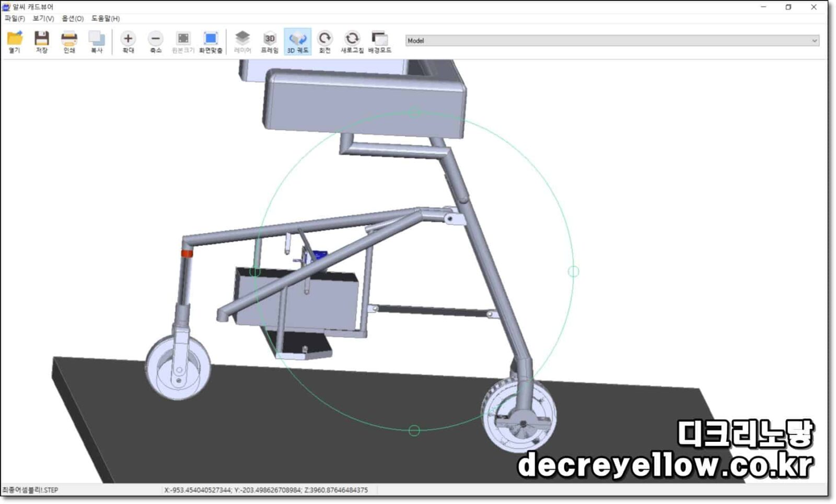The width and height of the screenshot is (836, 504).
Task: Click the 복사 (Copy) icon
Action: [97, 39]
